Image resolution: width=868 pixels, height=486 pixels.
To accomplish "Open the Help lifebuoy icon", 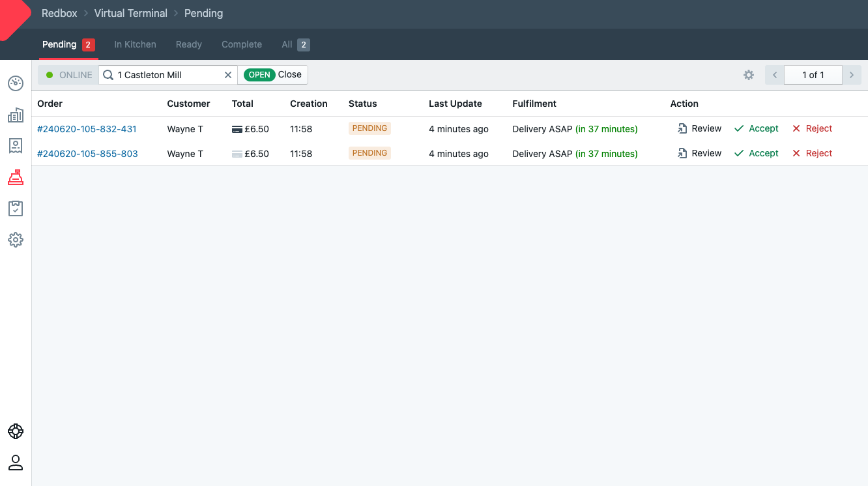I will tap(15, 431).
